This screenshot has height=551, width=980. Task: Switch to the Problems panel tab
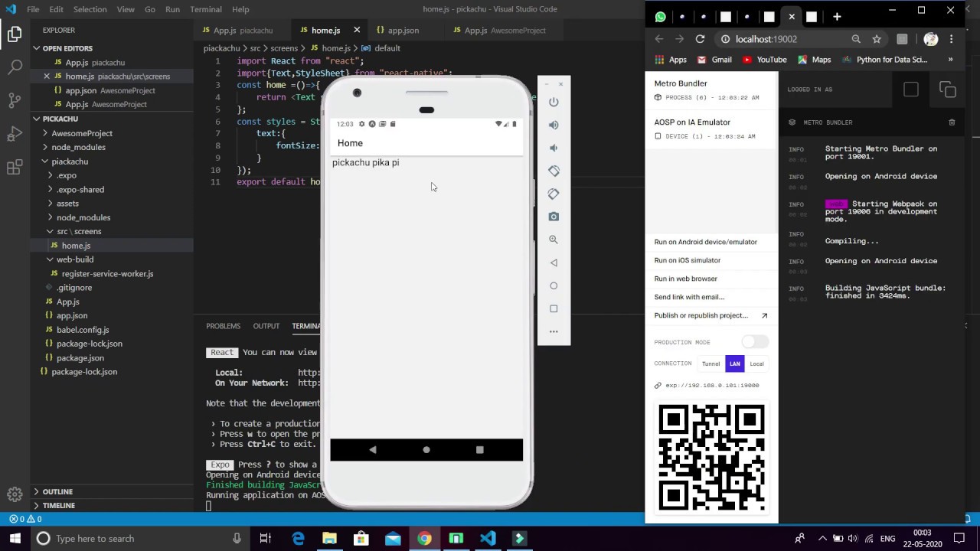pos(223,326)
